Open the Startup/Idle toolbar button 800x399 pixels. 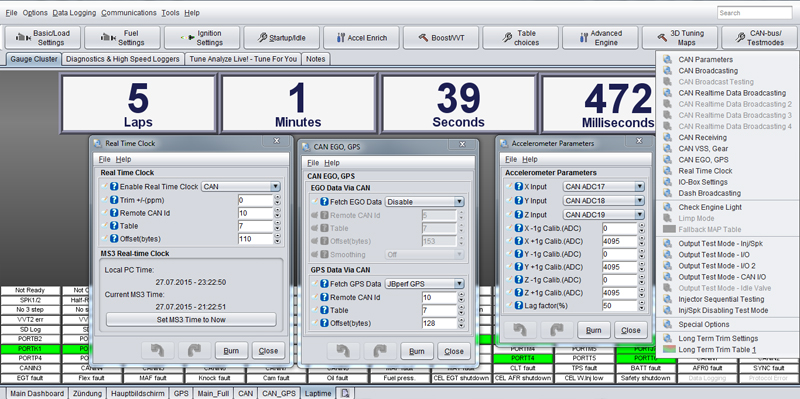coord(282,38)
